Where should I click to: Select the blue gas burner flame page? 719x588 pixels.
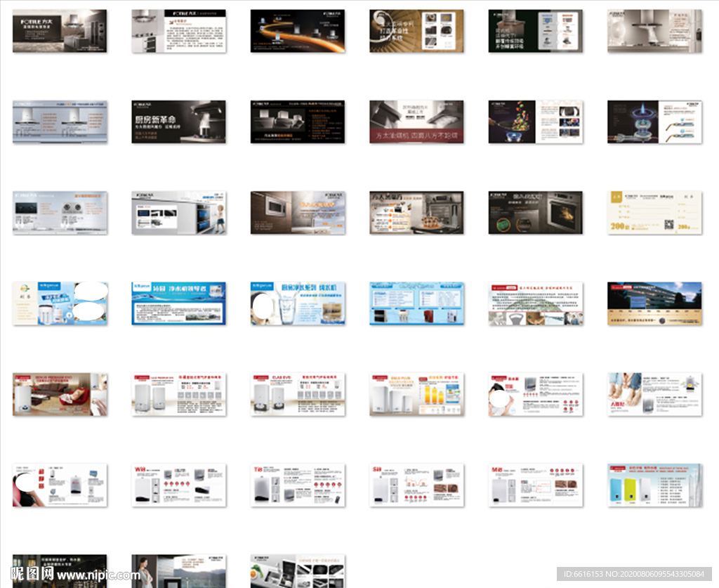[654, 122]
